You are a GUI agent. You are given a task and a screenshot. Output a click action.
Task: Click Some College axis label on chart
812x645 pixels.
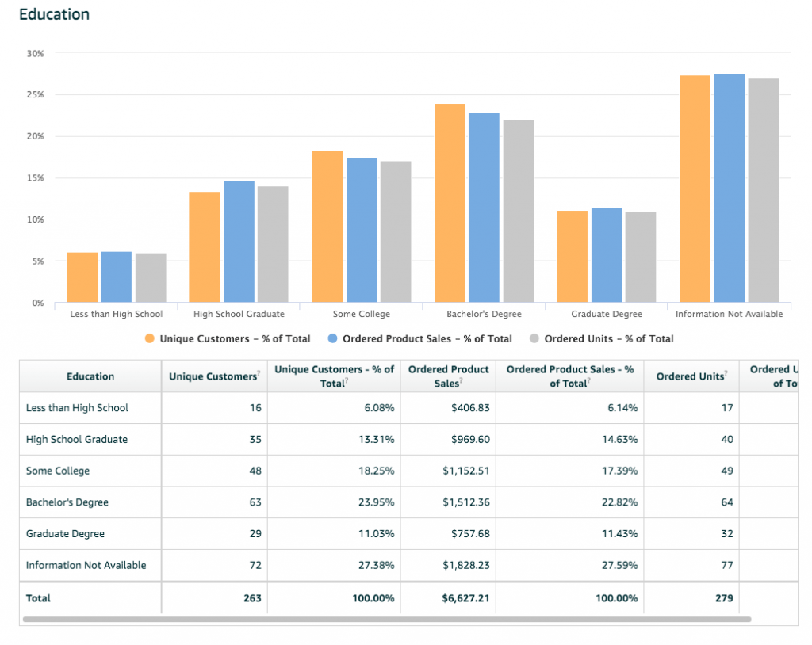(362, 314)
